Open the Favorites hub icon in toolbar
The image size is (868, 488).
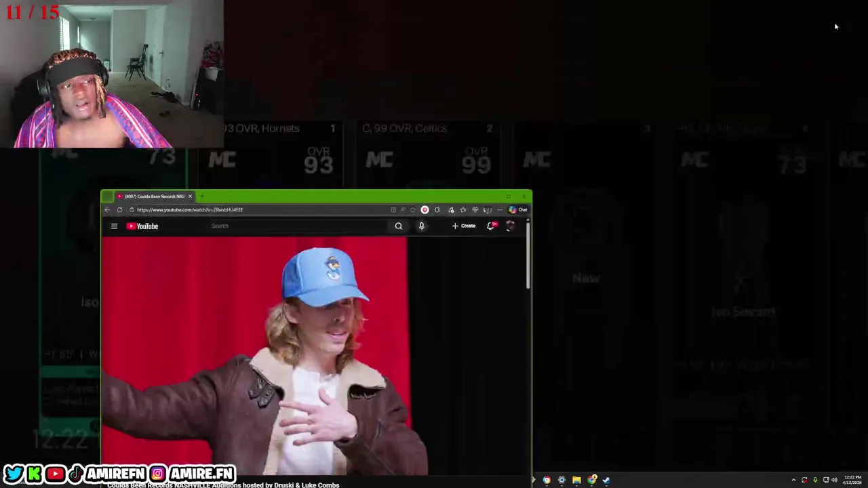(x=463, y=209)
